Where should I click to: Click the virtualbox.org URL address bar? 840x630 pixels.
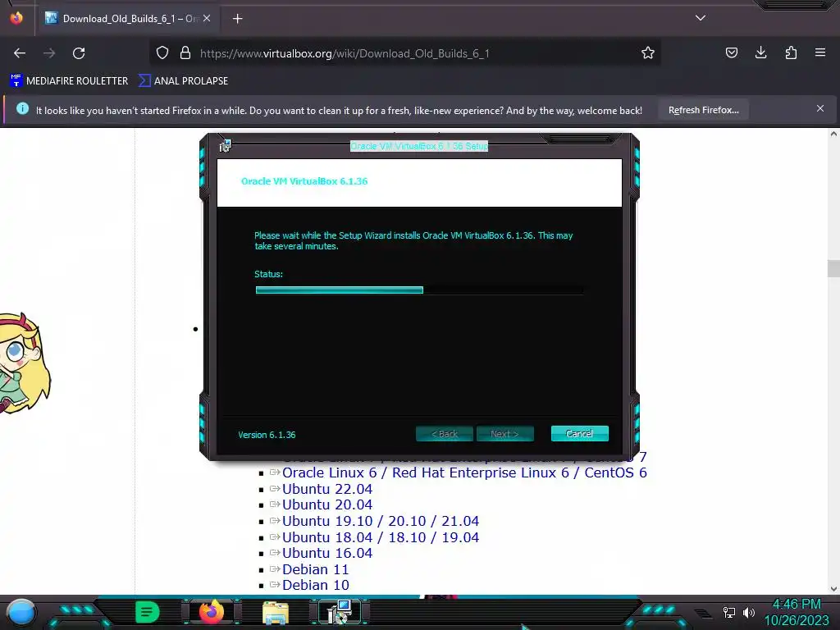click(407, 53)
